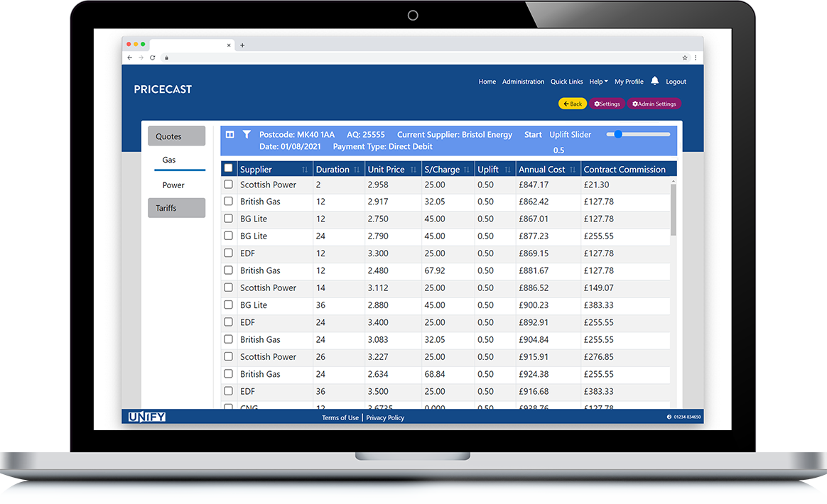
Task: Click the padlock icon in the address bar
Action: [x=166, y=58]
